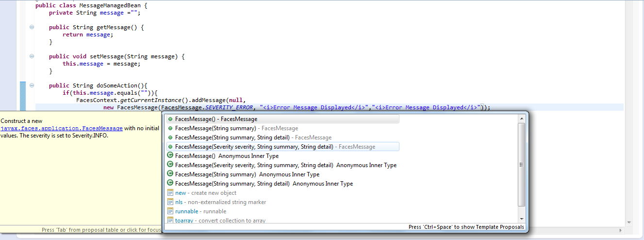Viewport: 644px width, 240px height.
Task: Click the template icon beside 'runnable'
Action: coord(170,211)
